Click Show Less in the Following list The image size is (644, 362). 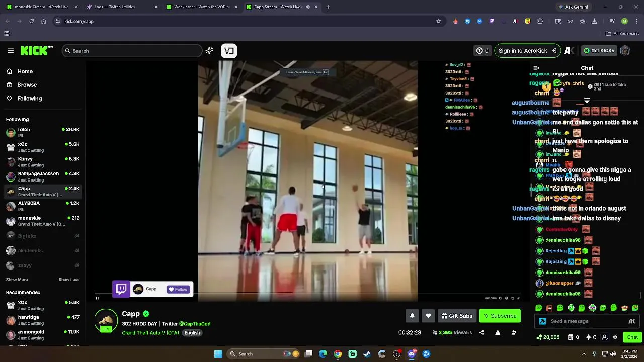point(69,280)
